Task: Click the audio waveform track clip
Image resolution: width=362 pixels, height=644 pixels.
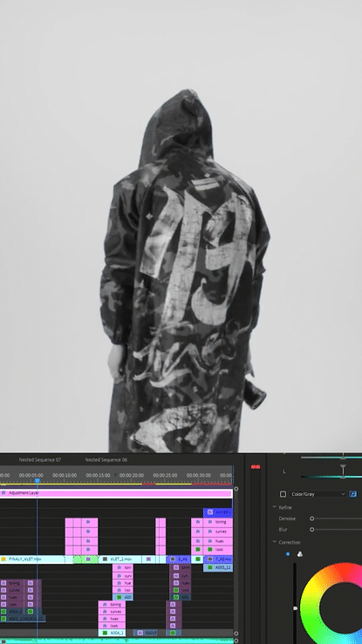Action: [116, 641]
